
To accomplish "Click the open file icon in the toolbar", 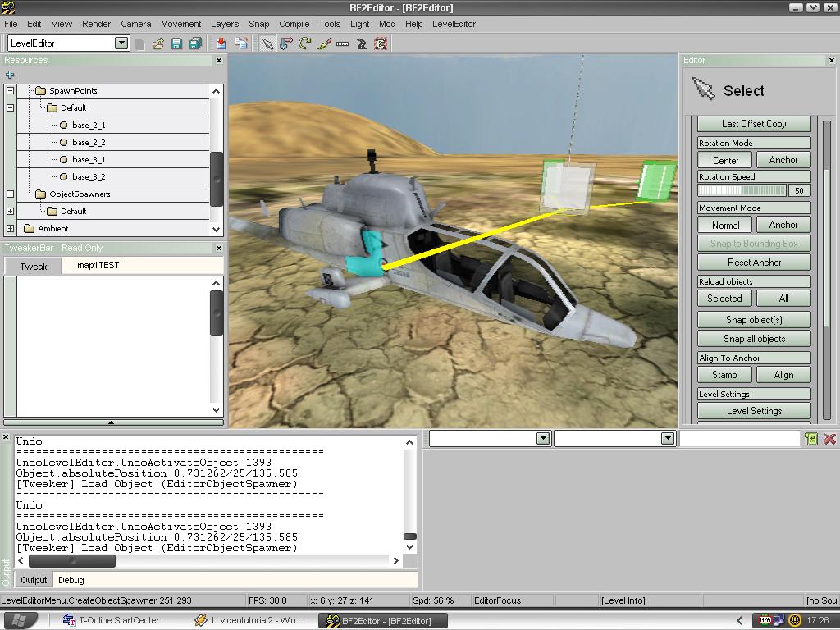I will 157,43.
